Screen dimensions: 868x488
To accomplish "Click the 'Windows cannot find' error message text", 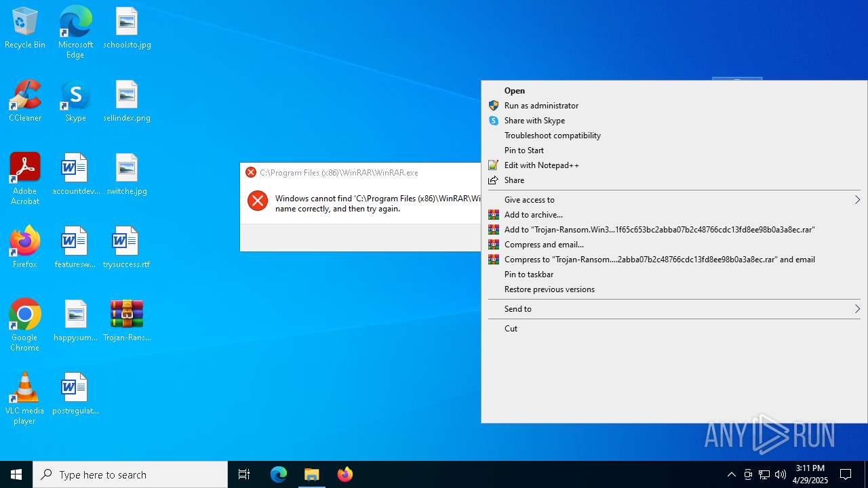I will [378, 203].
